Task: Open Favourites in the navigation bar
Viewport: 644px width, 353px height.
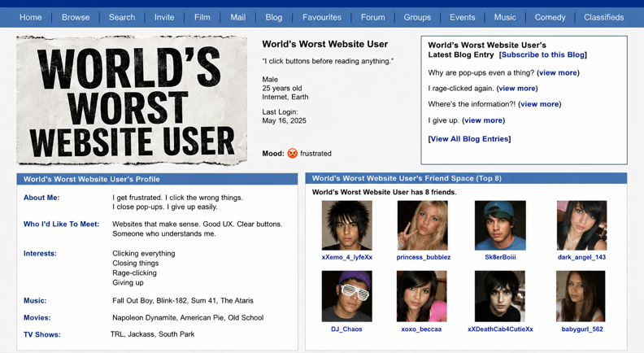Action: (322, 17)
